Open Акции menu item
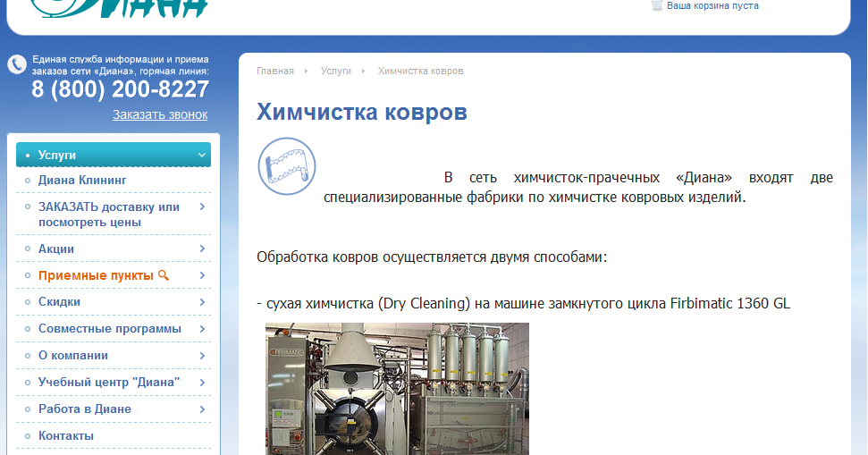This screenshot has width=868, height=455. pyautogui.click(x=56, y=249)
